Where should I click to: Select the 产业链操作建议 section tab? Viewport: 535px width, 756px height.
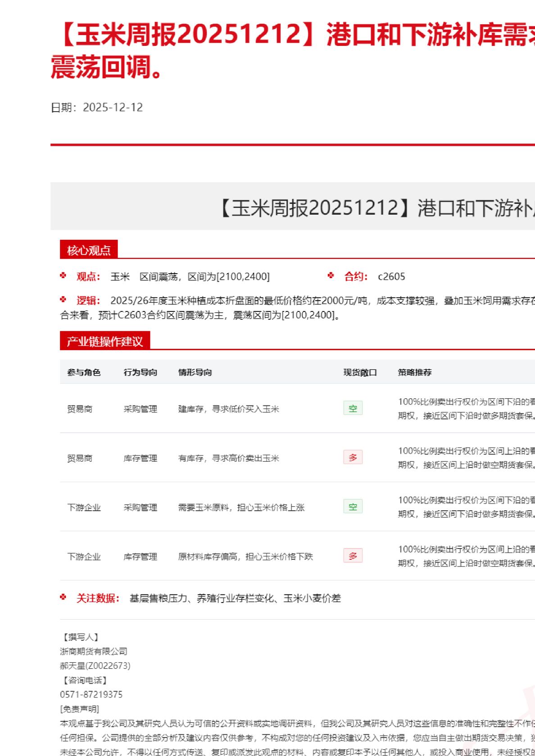(x=105, y=341)
